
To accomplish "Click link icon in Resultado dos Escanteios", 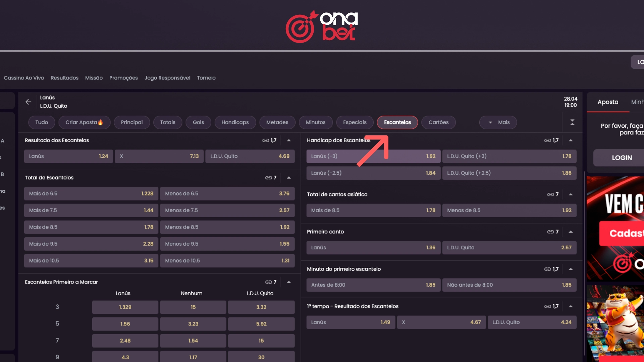I will tap(266, 140).
